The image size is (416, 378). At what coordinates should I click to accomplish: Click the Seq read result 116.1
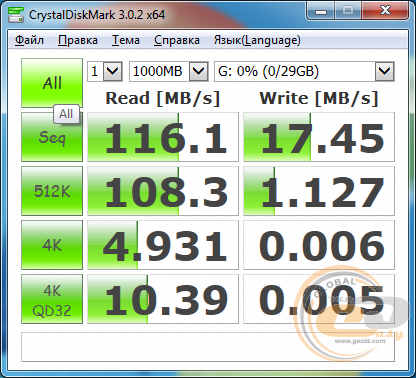point(163,137)
